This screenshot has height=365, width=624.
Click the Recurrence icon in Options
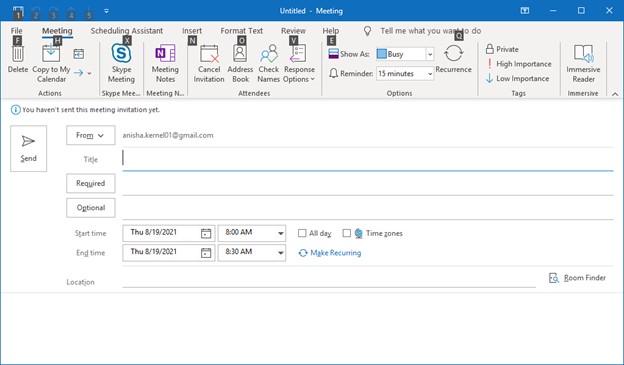tap(453, 53)
